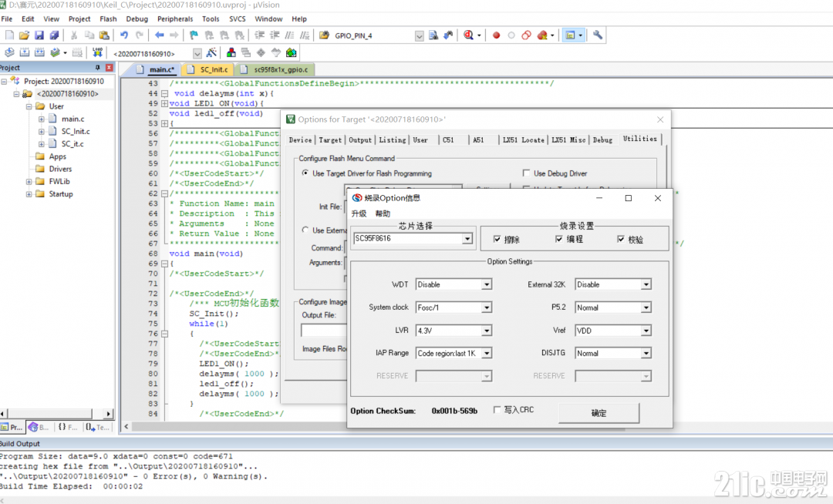Open the LVR 4.3V dropdown
Viewport: 833px width, 504px height.
(x=487, y=331)
